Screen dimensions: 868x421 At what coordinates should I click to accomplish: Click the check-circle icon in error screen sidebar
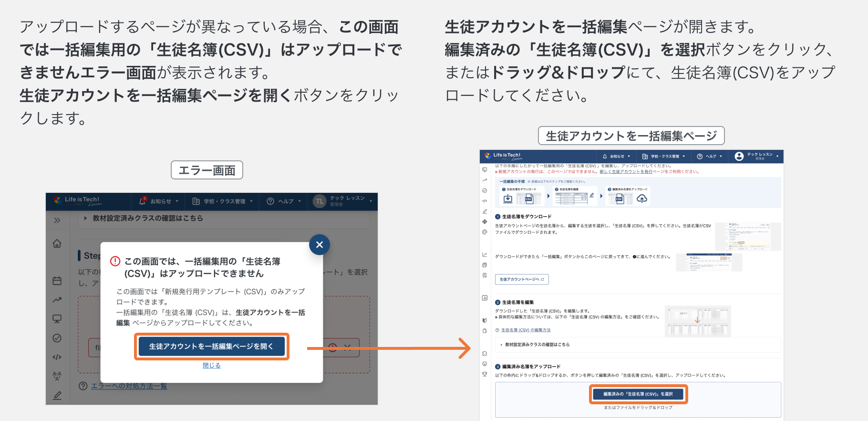57,338
